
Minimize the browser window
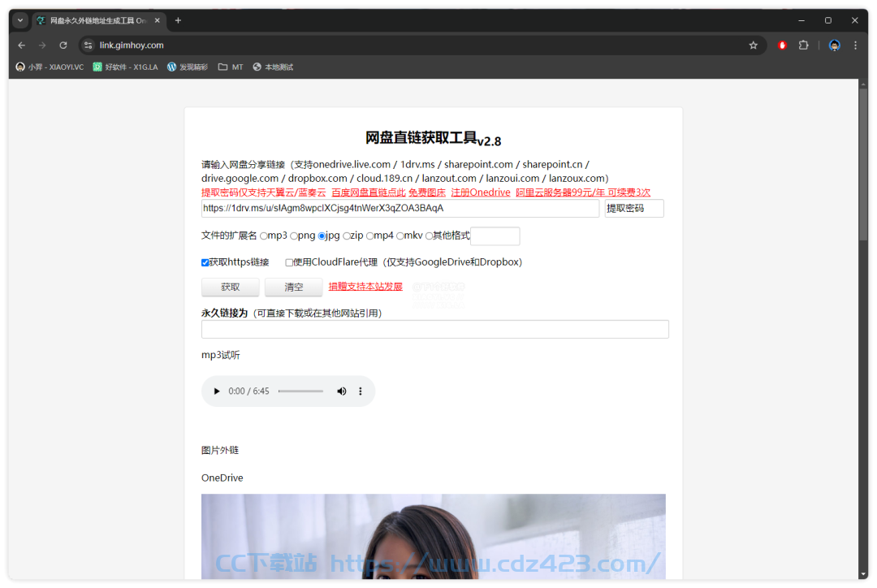(801, 20)
